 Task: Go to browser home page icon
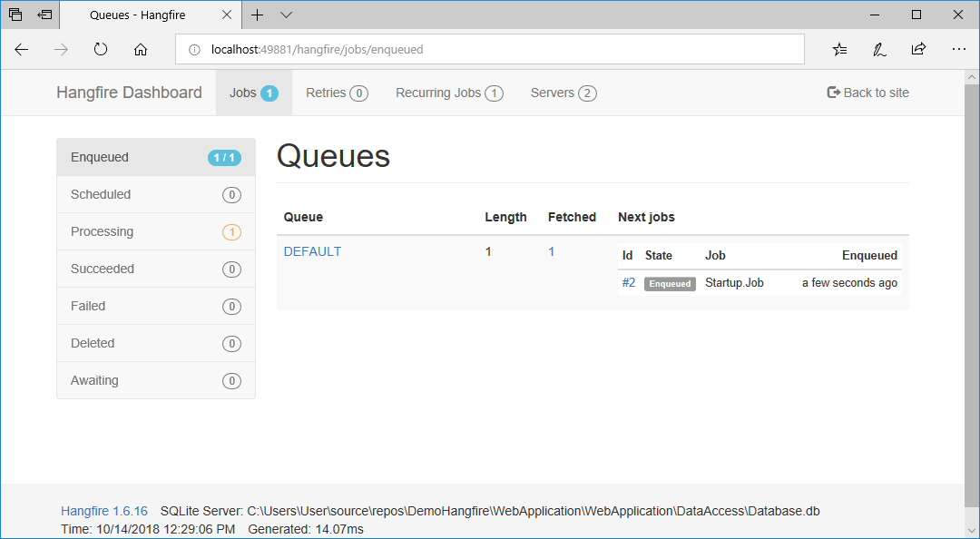141,49
